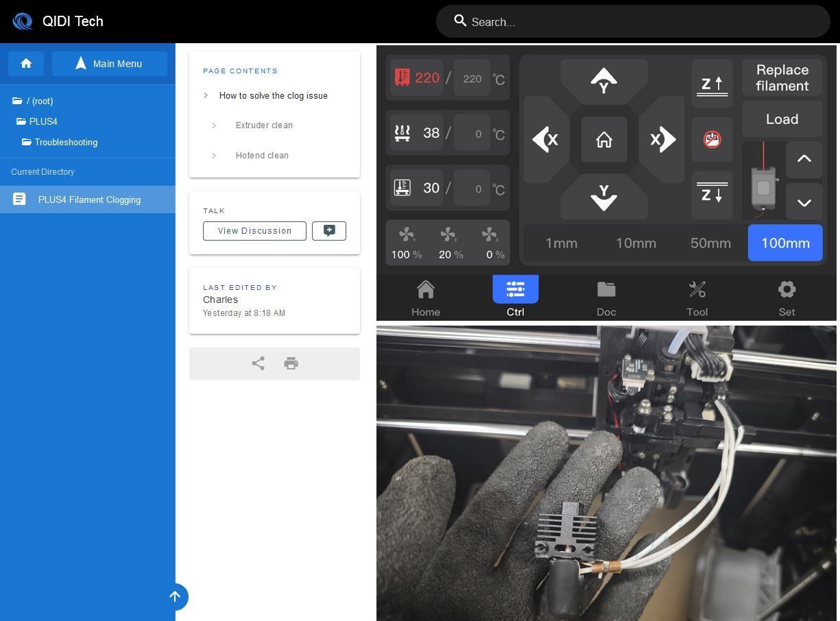Click the print page icon
The image size is (840, 621).
291,363
